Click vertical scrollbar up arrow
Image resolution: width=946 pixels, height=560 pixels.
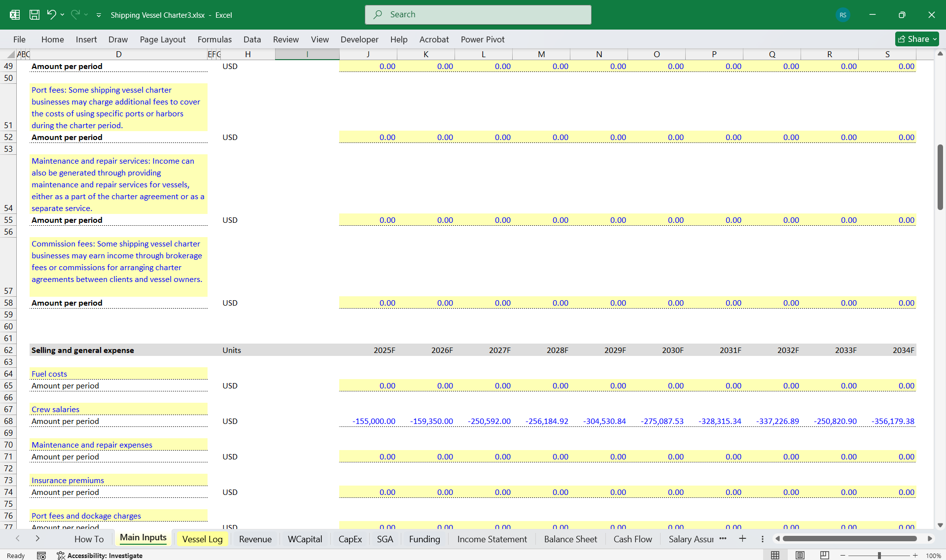coord(940,53)
